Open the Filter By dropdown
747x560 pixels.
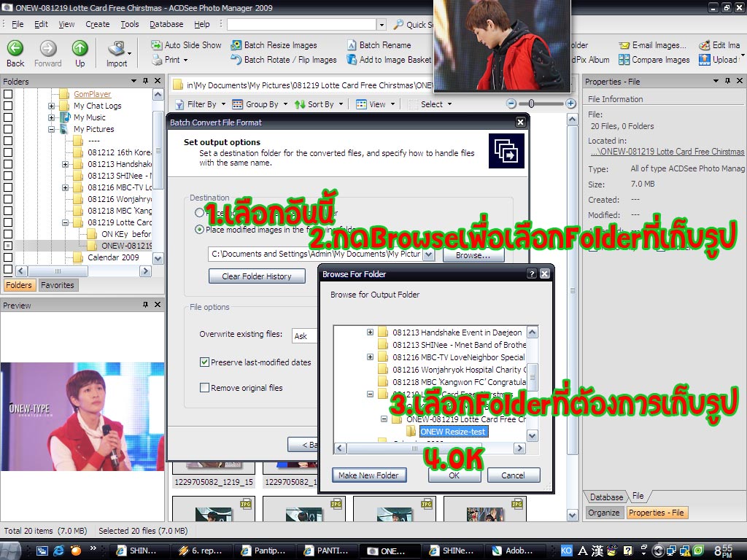click(200, 104)
